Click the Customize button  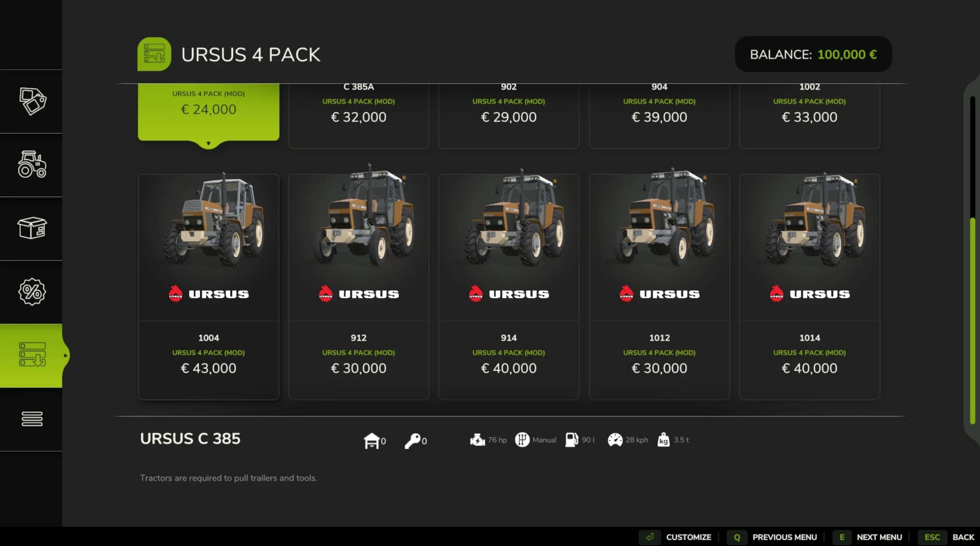point(675,537)
